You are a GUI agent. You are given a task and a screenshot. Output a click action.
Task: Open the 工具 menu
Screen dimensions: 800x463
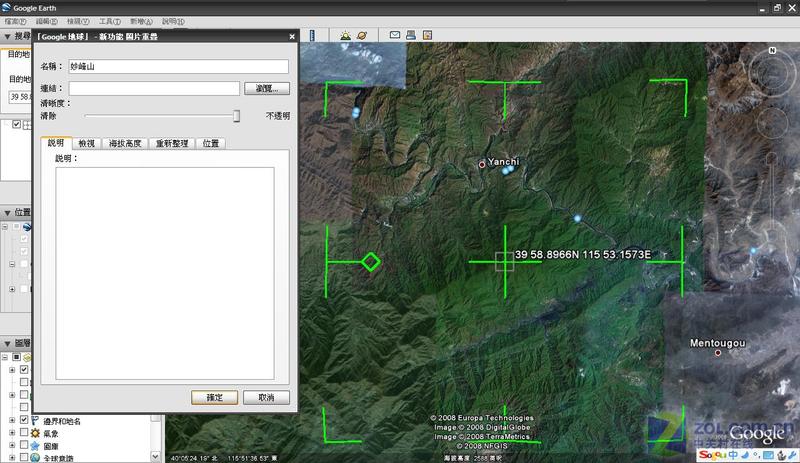(x=110, y=21)
